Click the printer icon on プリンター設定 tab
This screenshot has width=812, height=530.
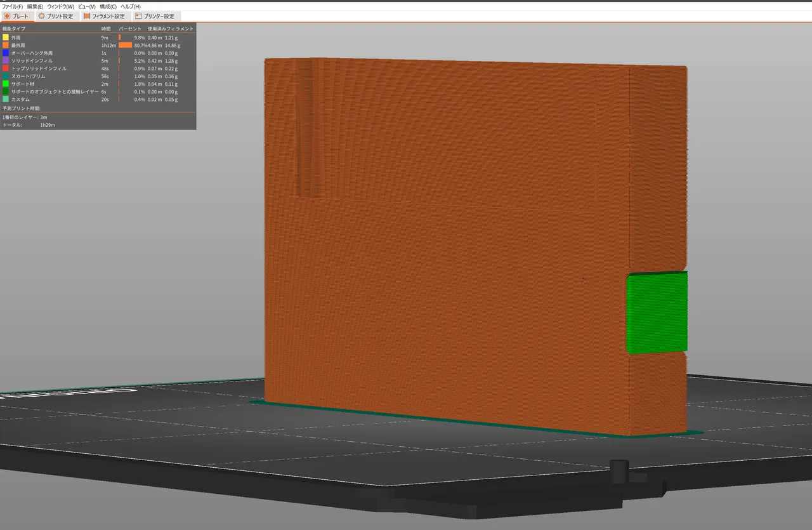tap(137, 16)
